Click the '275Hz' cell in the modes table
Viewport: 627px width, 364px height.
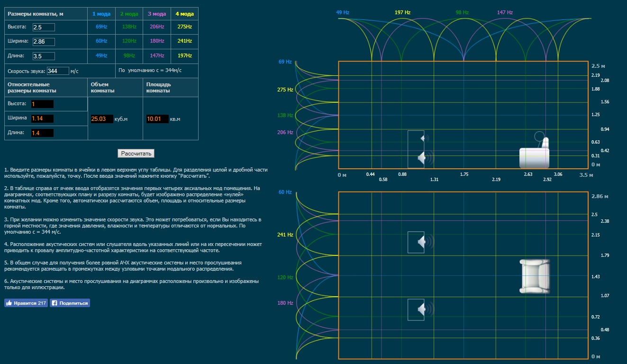pos(184,27)
